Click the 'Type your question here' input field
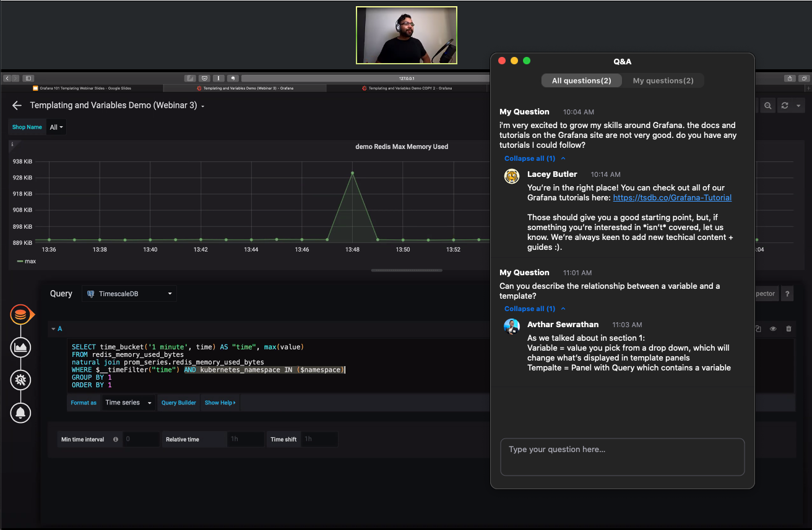The height and width of the screenshot is (530, 812). tap(622, 457)
